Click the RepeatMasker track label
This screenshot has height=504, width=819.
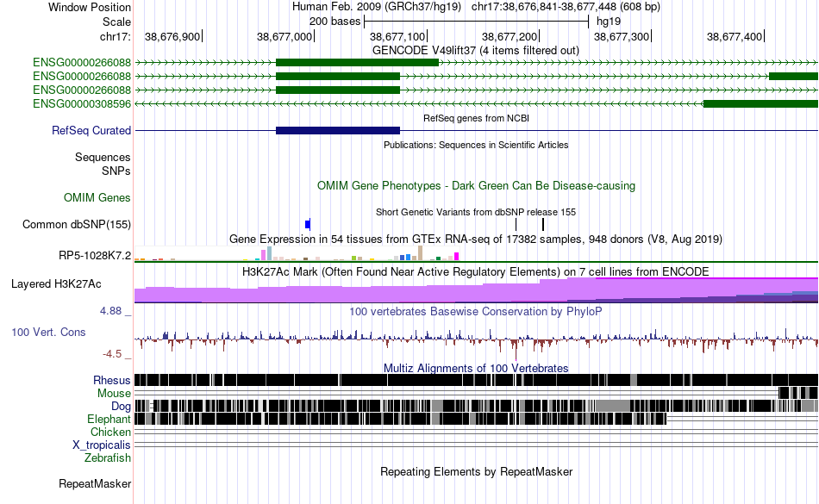click(95, 483)
